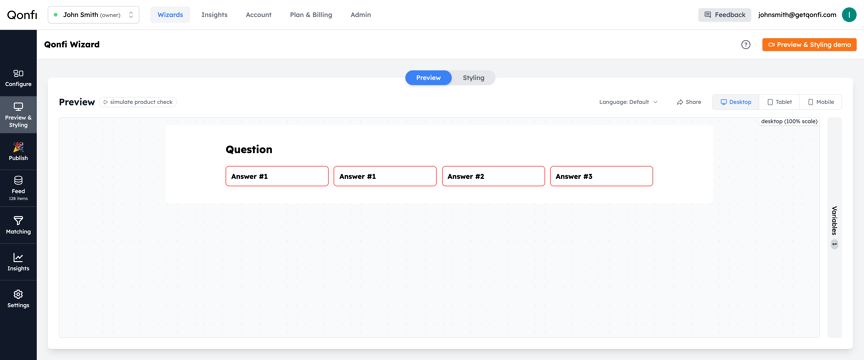Choose the first Answer #1 option

point(277,176)
